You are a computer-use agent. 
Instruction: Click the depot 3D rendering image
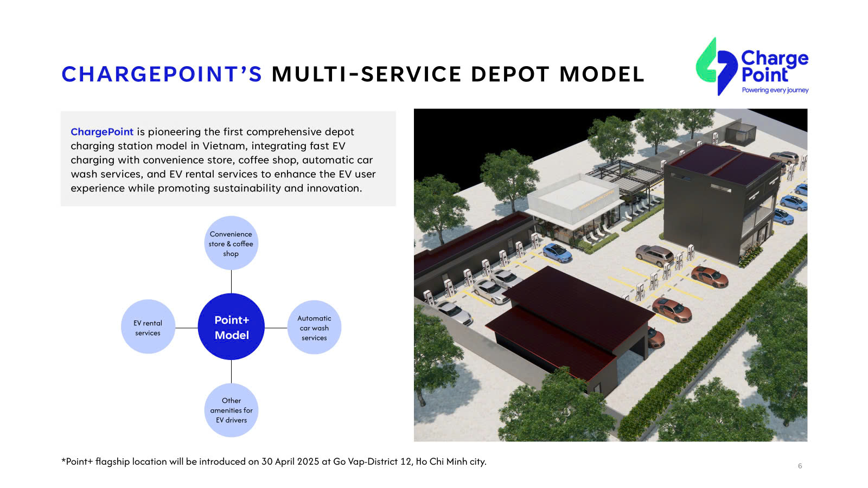point(610,275)
